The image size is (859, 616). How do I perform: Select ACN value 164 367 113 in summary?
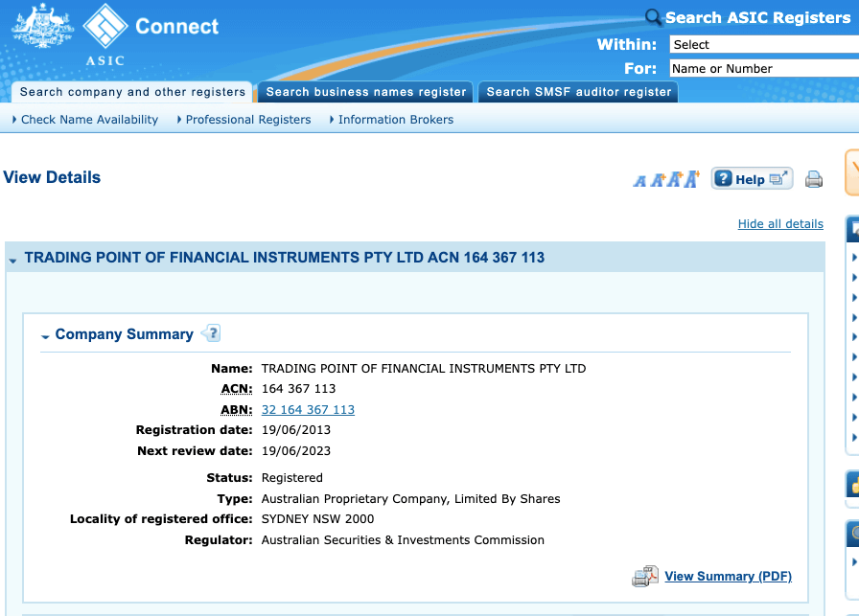click(298, 389)
